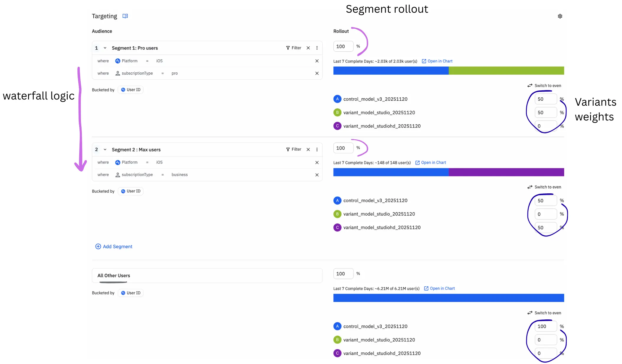The height and width of the screenshot is (364, 622).
Task: Open targeting settings gear icon
Action: pos(560,16)
